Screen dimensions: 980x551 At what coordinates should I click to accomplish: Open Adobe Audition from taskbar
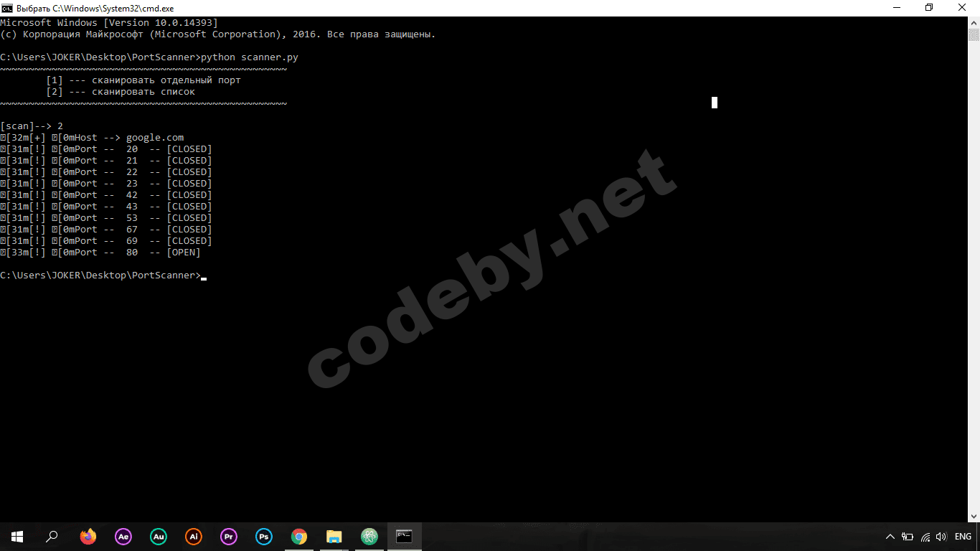[x=159, y=537]
